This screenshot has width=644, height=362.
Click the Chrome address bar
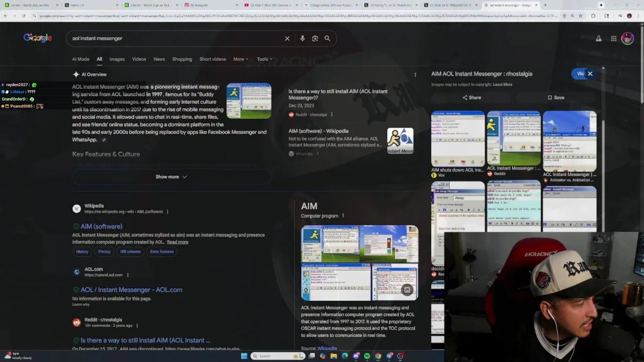pyautogui.click(x=297, y=16)
